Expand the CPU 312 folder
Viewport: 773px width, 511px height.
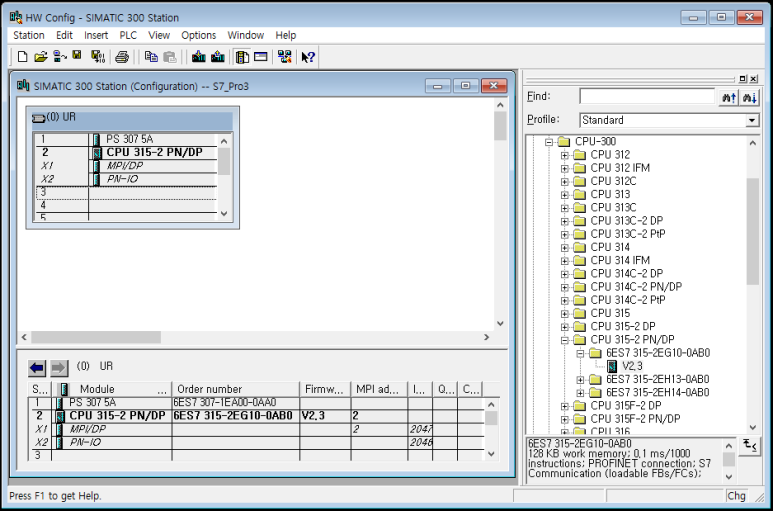pyautogui.click(x=564, y=155)
